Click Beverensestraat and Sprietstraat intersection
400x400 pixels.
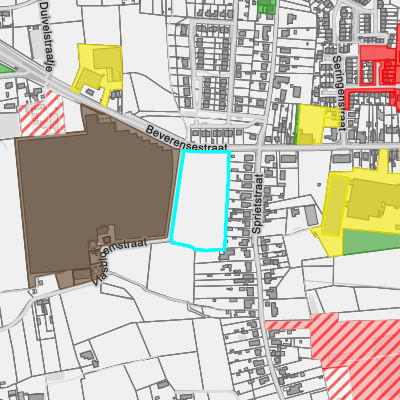click(260, 147)
